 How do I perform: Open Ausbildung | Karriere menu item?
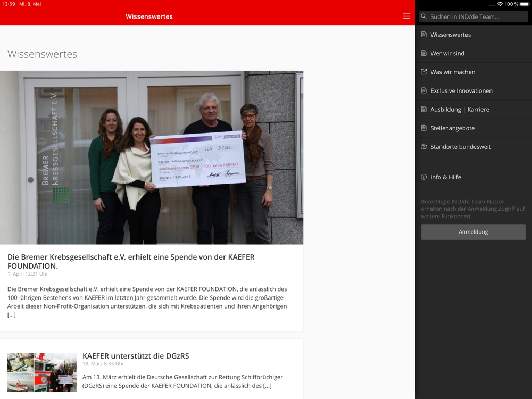coord(473,109)
